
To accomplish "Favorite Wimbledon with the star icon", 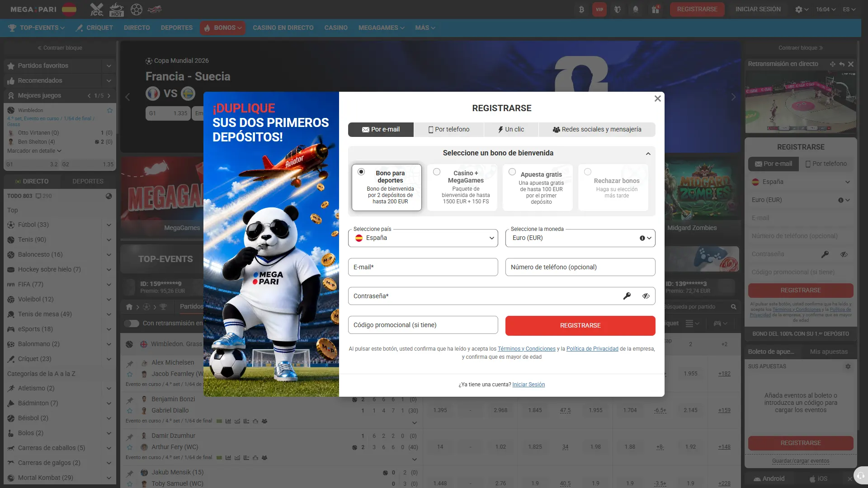I will [x=109, y=110].
